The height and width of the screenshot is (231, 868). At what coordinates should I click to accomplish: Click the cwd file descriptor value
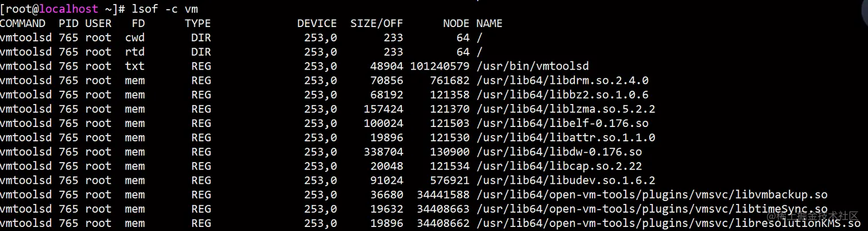pyautogui.click(x=135, y=38)
